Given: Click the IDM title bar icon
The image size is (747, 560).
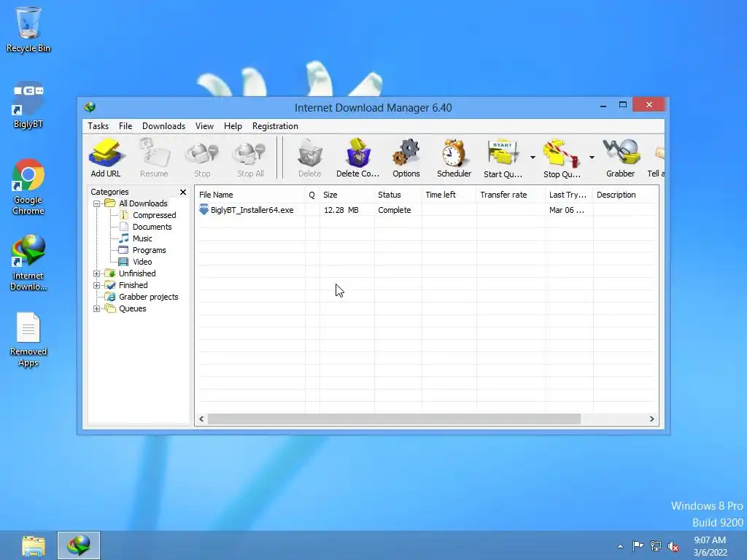Looking at the screenshot, I should coord(90,107).
